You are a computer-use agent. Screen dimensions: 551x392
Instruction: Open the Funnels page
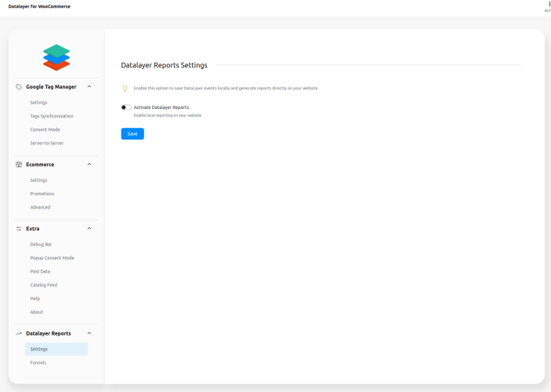click(x=38, y=362)
